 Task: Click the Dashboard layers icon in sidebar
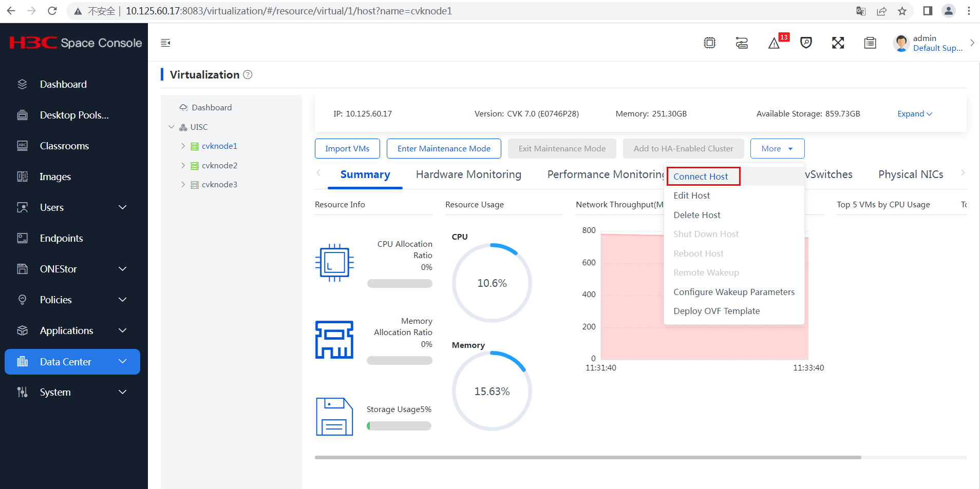[x=22, y=84]
